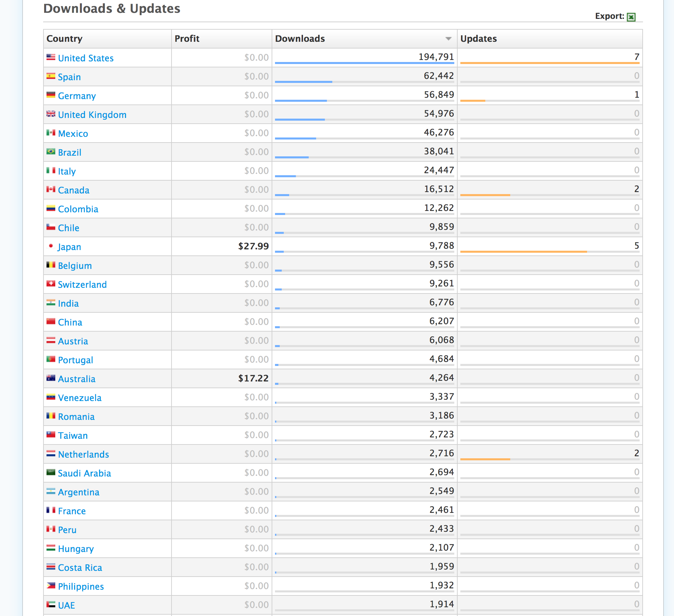Click the Saudi Arabia flag icon
674x616 pixels.
(51, 472)
